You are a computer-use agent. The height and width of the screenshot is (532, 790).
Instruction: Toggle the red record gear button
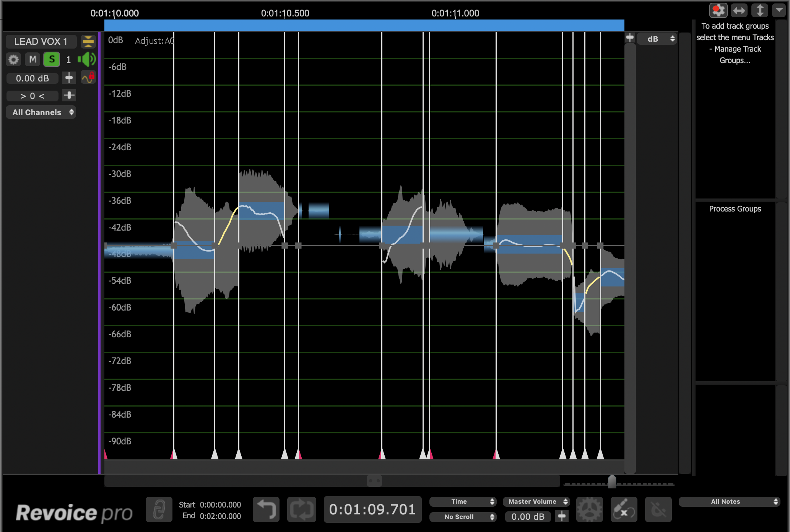tap(718, 10)
